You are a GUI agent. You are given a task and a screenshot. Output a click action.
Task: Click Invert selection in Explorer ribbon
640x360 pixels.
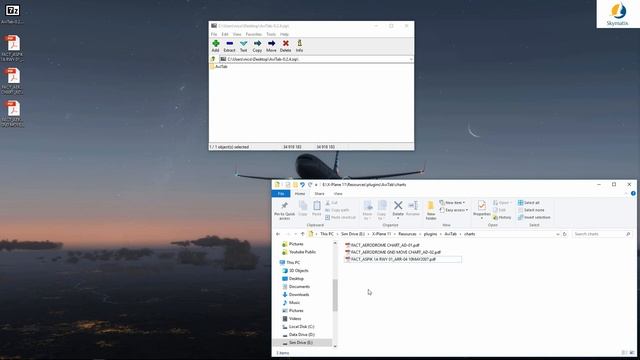534,218
